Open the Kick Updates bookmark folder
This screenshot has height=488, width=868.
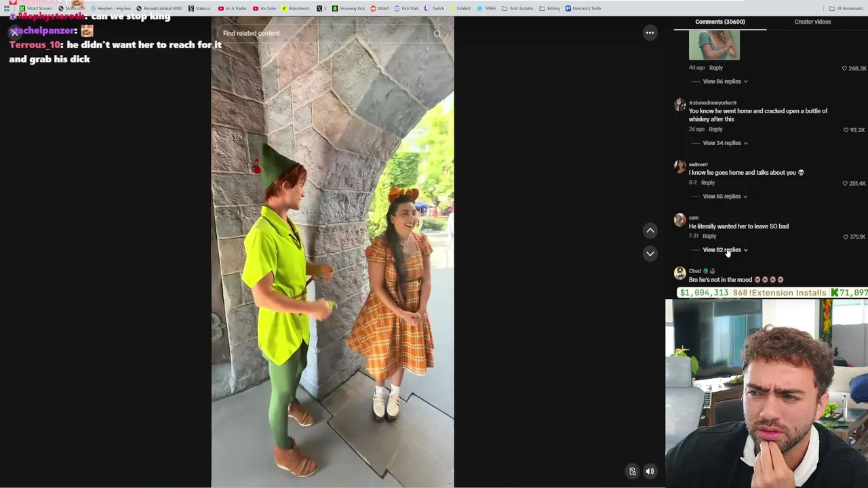tap(519, 8)
